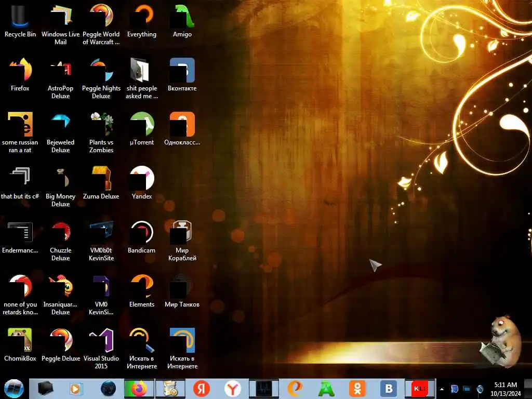Open the clock showing 5:11 AM
The width and height of the screenshot is (532, 399).
tap(506, 389)
